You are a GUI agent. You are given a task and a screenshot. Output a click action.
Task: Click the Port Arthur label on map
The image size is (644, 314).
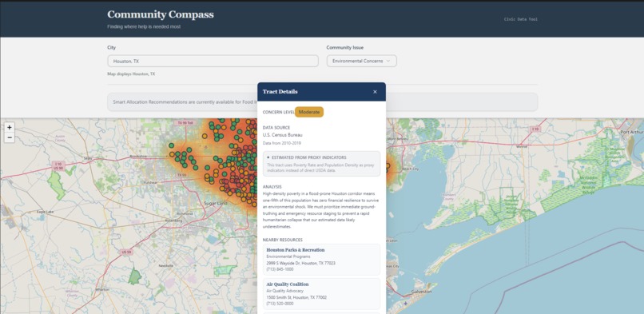pos(632,132)
